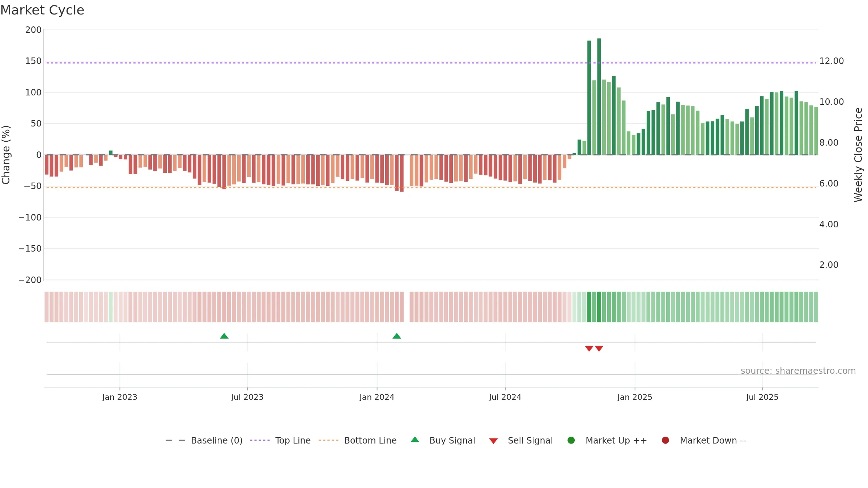The image size is (868, 488).
Task: Click the Jul 2025 axis label
Action: (762, 397)
